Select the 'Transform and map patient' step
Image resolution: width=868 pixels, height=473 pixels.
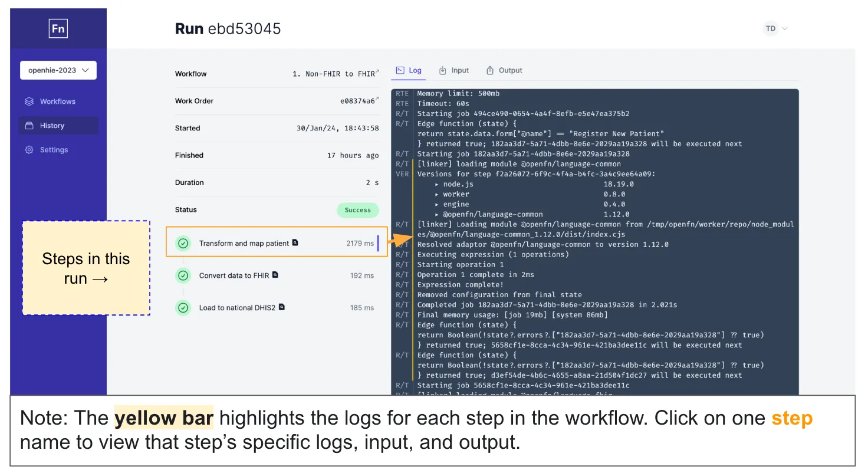coord(277,242)
